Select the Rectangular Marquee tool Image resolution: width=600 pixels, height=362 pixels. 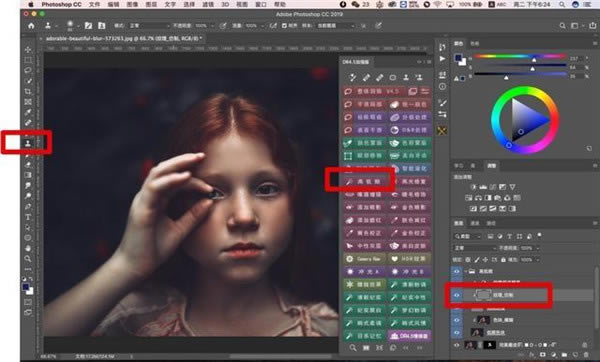pyautogui.click(x=28, y=60)
